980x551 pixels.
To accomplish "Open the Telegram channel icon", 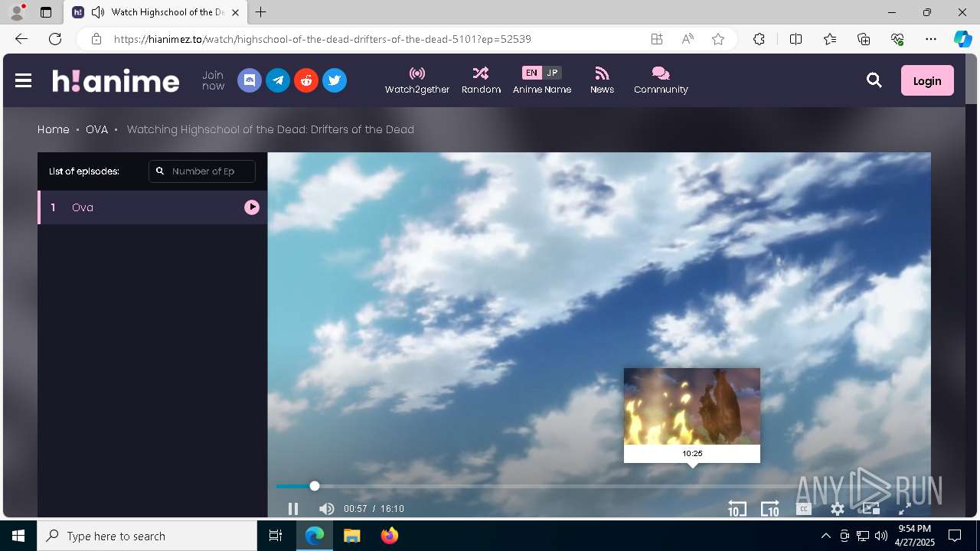I will click(x=278, y=80).
